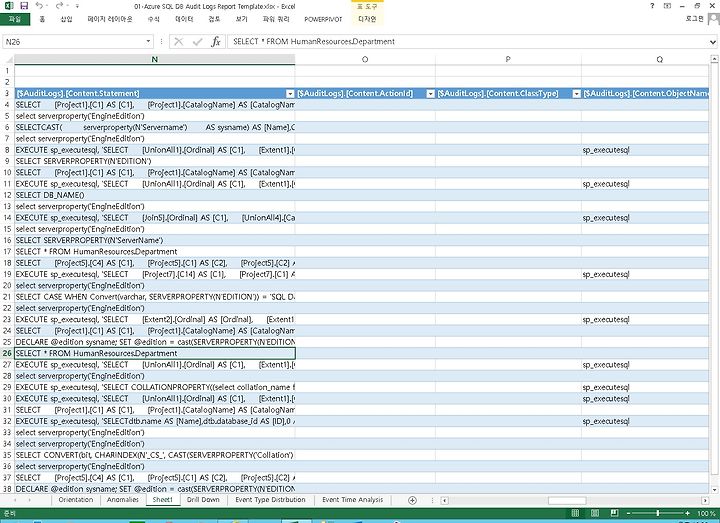Switch to the 홈 ribbon tab
The width and height of the screenshot is (720, 523).
pyautogui.click(x=42, y=19)
